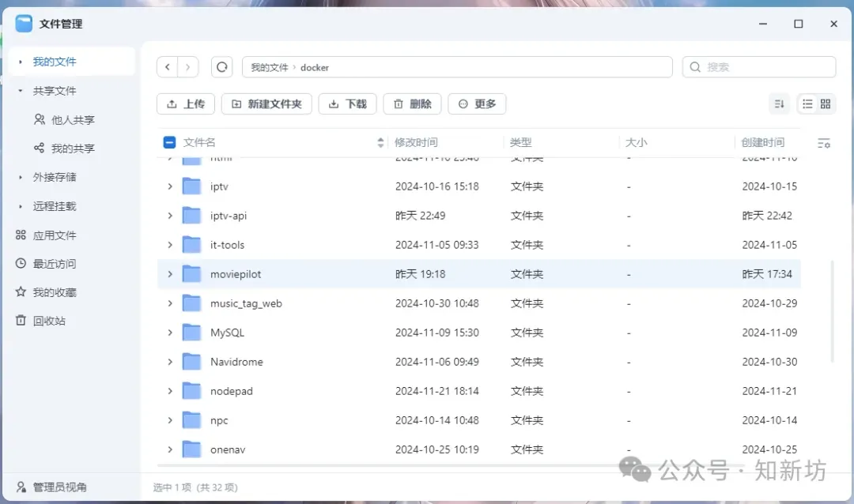Expand the npc folder row
Screen dimensions: 854x504
[170, 420]
